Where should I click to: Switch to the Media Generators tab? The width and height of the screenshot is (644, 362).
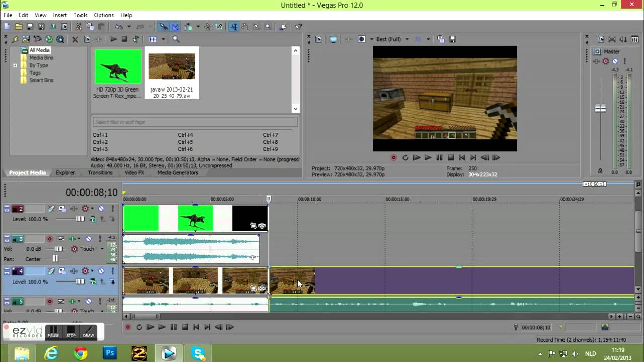tap(178, 173)
